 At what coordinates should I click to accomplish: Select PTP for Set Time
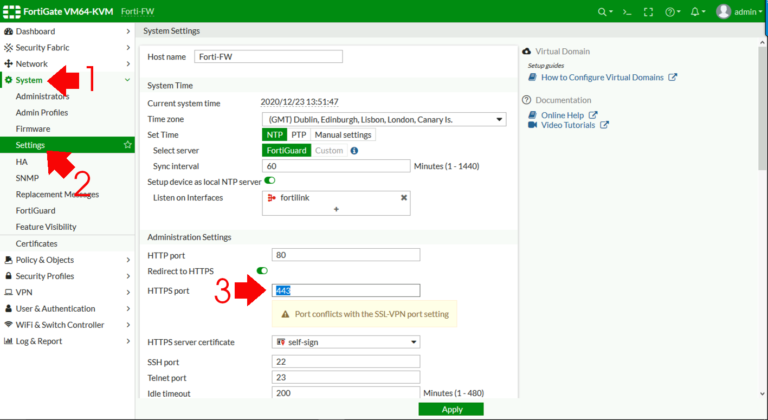click(x=298, y=135)
